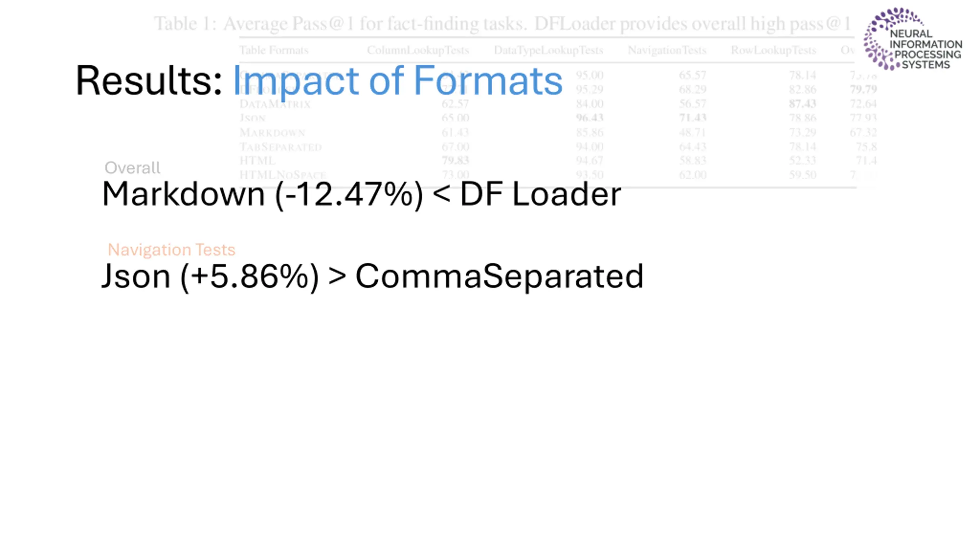Click the orange 'Navigation Tests' label

(x=171, y=249)
